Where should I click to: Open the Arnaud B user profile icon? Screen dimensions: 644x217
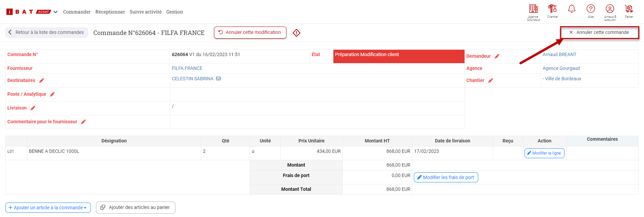tap(610, 9)
